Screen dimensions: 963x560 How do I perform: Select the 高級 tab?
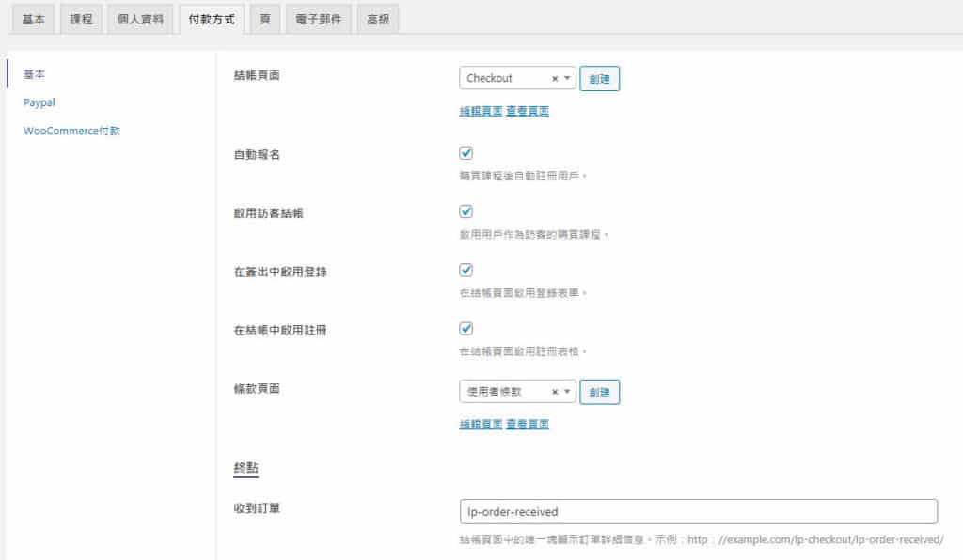[x=377, y=20]
